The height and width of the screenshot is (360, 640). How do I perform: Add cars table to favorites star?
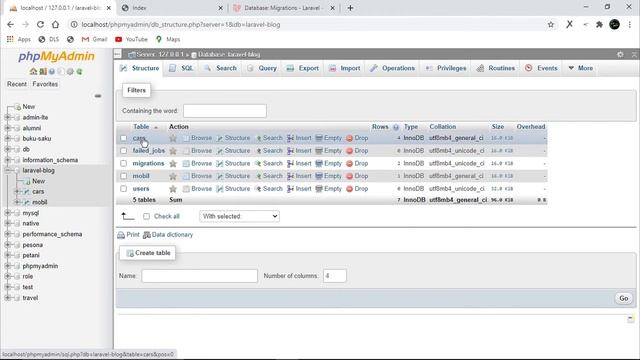point(173,138)
